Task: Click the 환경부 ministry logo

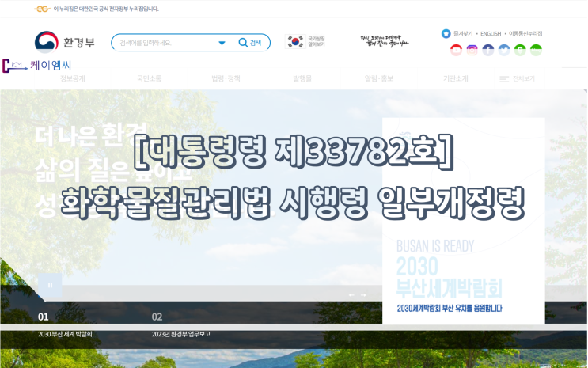Action: tap(65, 42)
